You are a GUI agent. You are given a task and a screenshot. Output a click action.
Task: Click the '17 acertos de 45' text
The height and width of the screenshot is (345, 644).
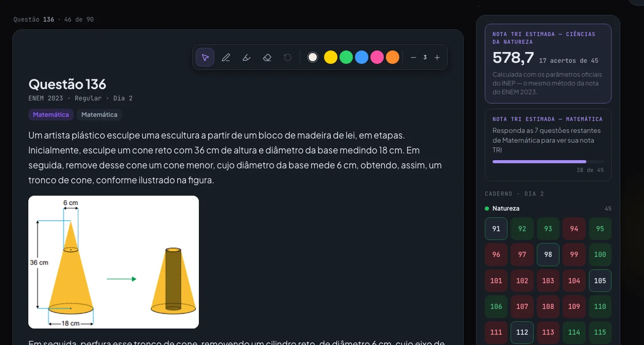[568, 61]
